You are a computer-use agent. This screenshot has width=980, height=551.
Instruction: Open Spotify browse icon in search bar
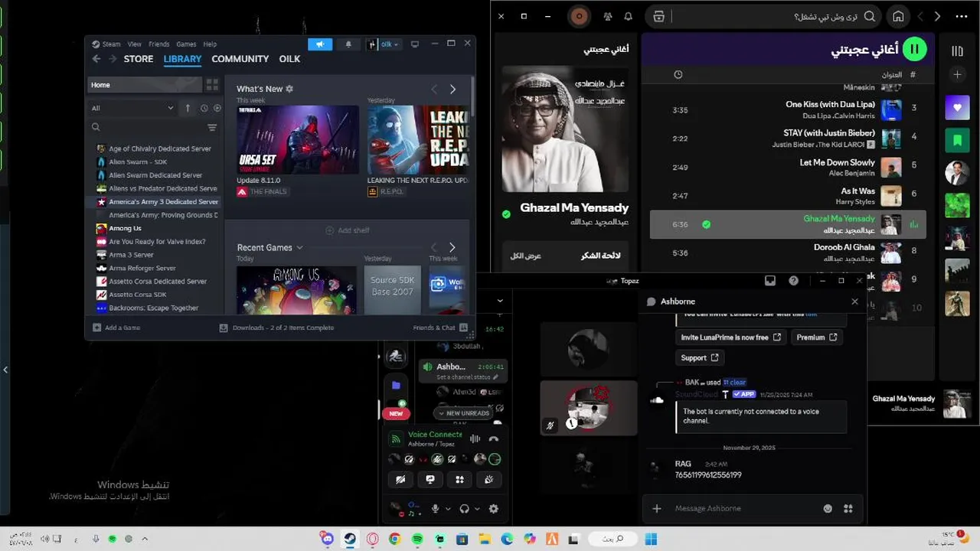coord(658,16)
